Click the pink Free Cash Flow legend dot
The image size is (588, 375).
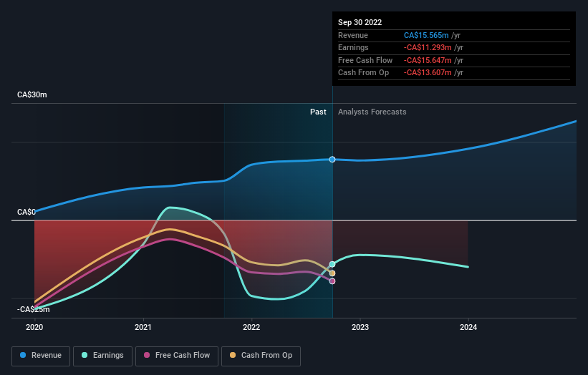pyautogui.click(x=147, y=355)
